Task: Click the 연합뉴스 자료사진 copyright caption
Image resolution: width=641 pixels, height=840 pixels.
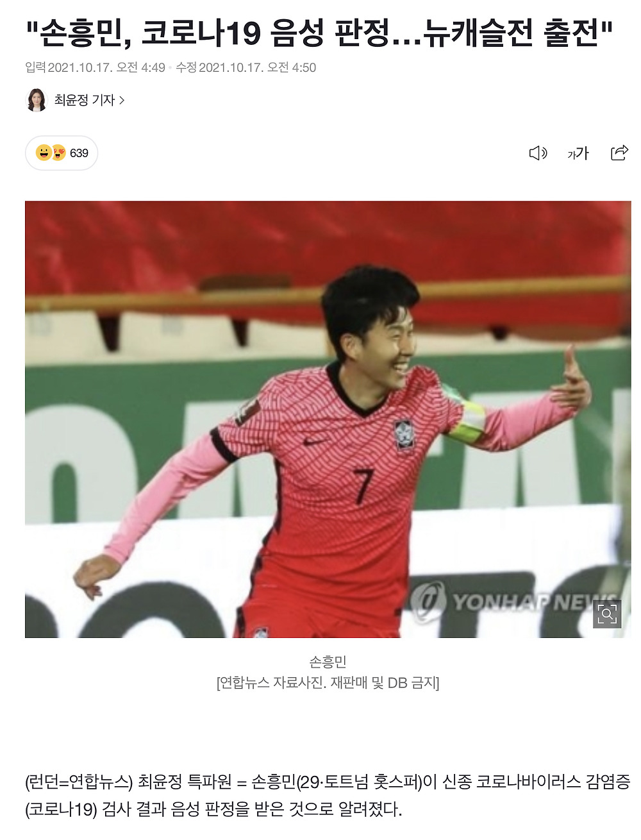Action: coord(328,682)
